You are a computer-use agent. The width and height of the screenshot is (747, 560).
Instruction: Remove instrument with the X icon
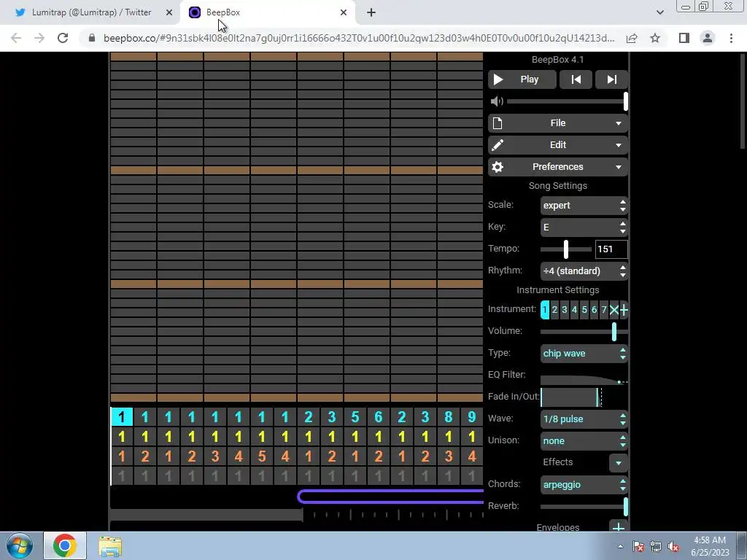point(614,310)
